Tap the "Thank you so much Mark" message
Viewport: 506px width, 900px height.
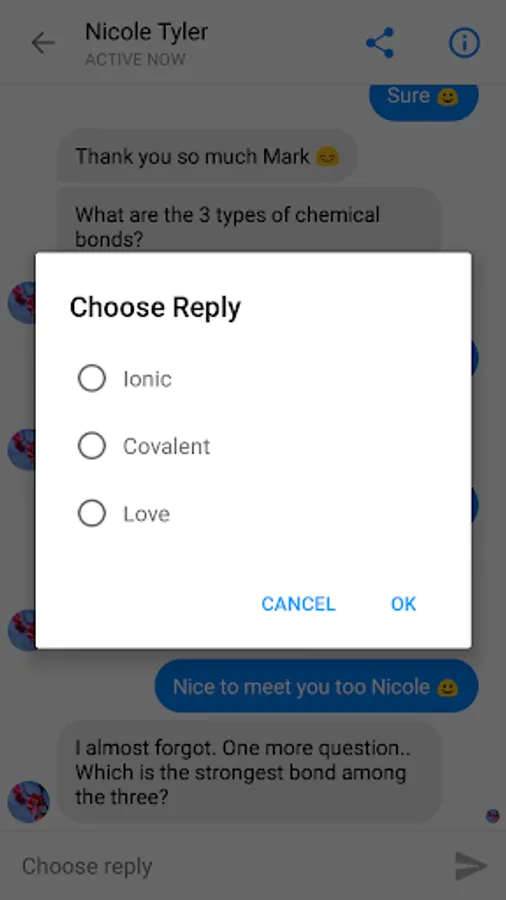[x=207, y=156]
